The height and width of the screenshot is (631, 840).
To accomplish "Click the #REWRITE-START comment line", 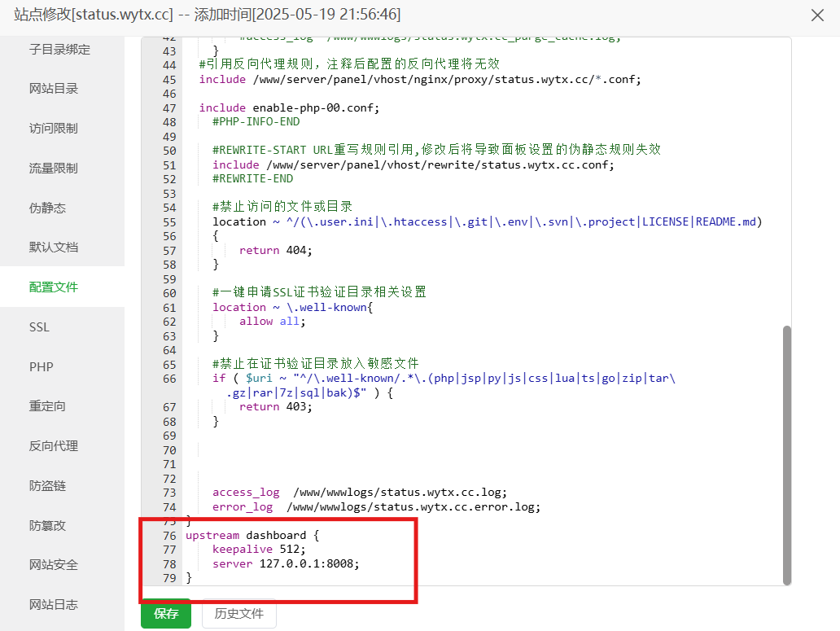I will click(436, 150).
